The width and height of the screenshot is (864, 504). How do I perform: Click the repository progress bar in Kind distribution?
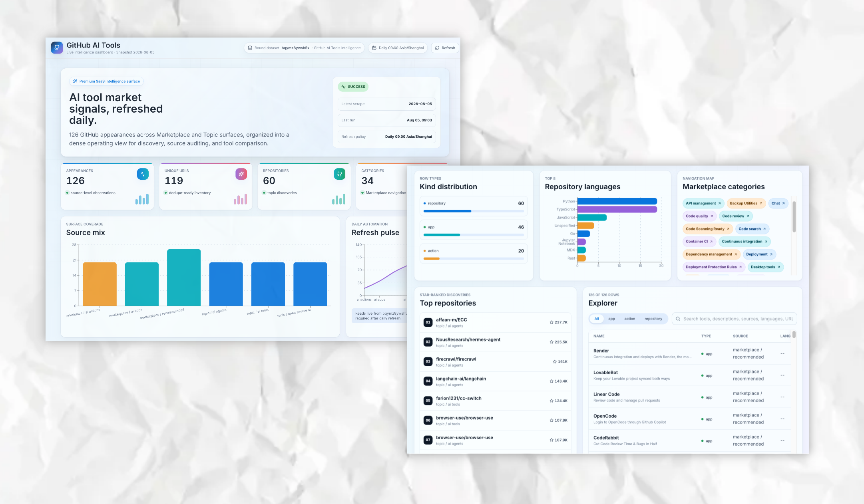coord(474,211)
